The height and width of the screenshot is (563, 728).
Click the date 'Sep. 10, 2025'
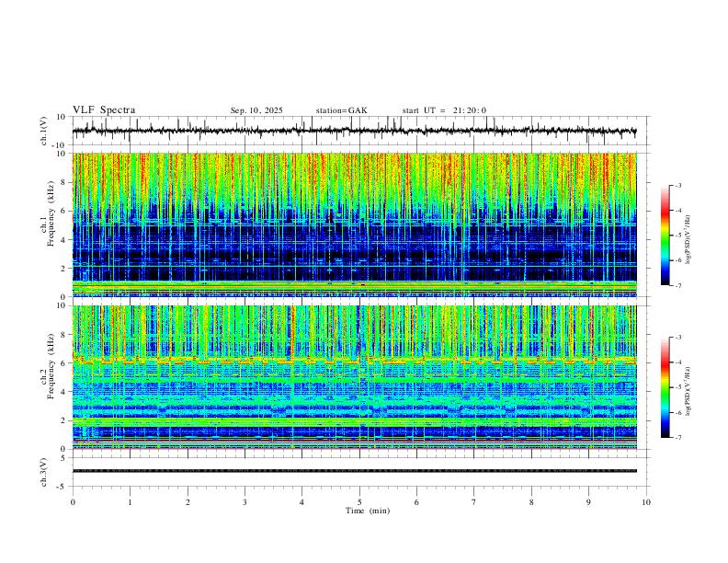256,110
